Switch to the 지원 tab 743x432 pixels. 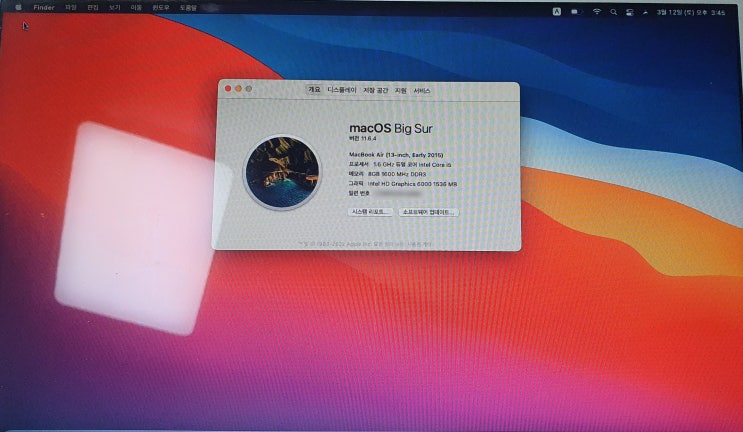401,90
